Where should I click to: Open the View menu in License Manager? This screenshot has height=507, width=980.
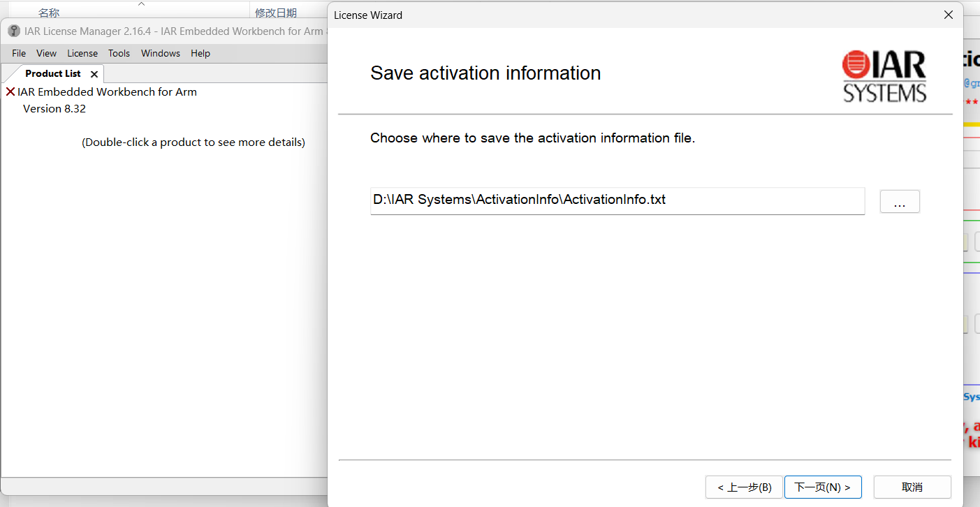pos(46,53)
